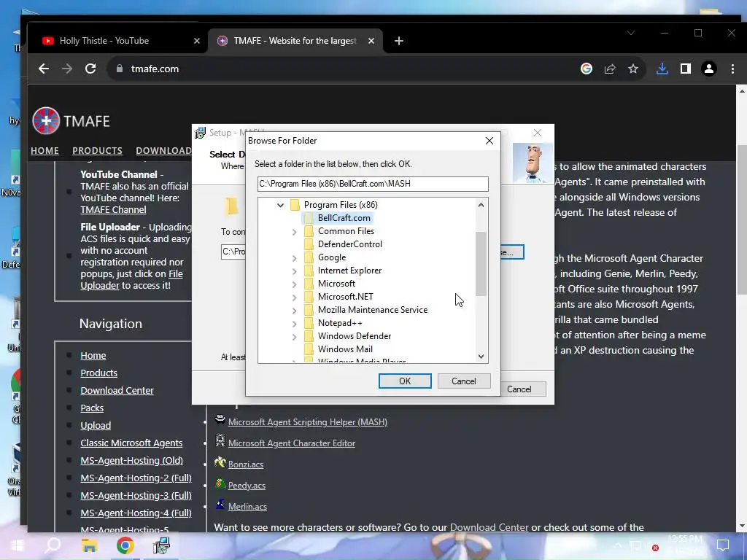Open a new Chrome tab
747x560 pixels.
coord(399,41)
